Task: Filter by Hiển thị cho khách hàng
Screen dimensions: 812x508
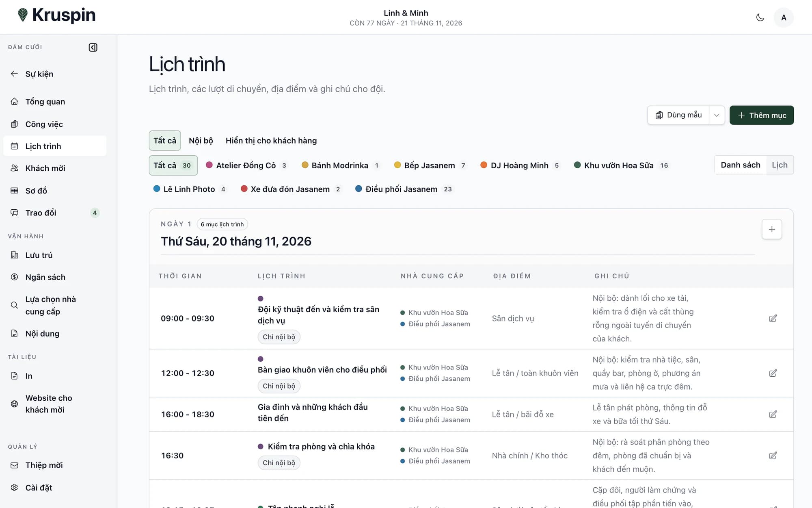Action: click(271, 141)
